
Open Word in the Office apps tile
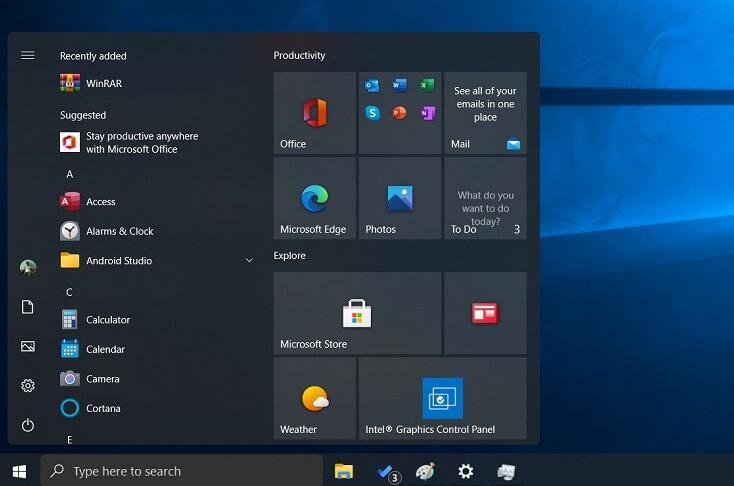coord(399,86)
